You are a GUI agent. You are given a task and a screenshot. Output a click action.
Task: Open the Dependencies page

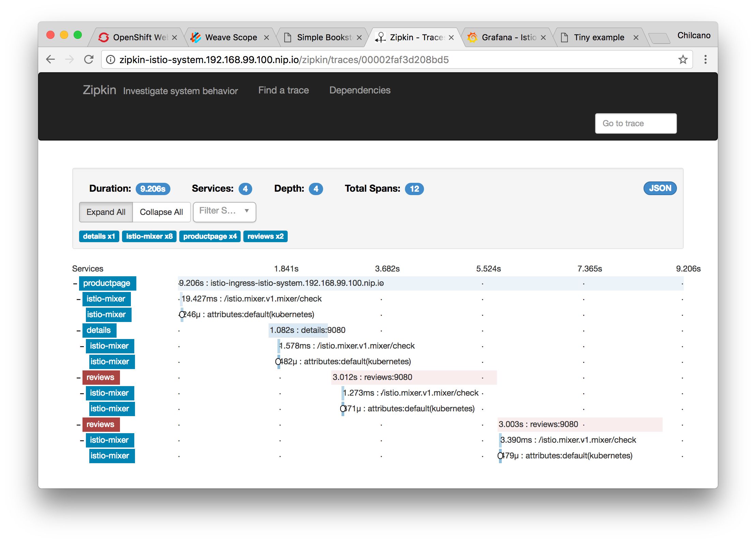click(360, 90)
